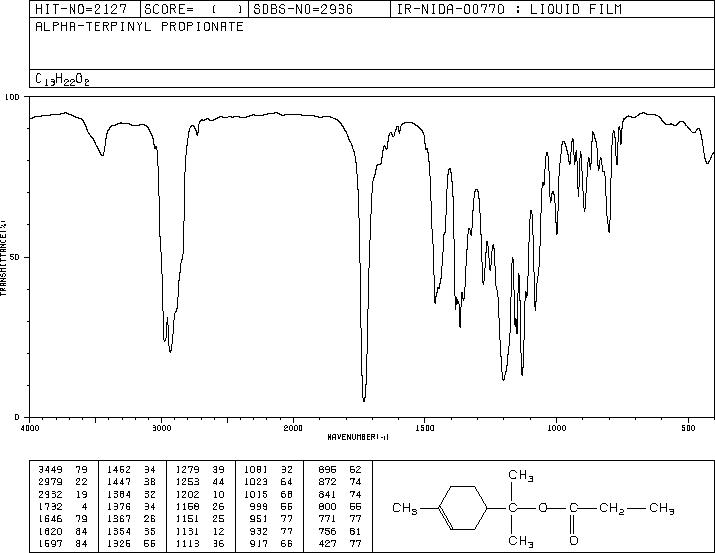715x553 pixels.
Task: Click the 100 label on the transmittance axis
Action: point(12,97)
